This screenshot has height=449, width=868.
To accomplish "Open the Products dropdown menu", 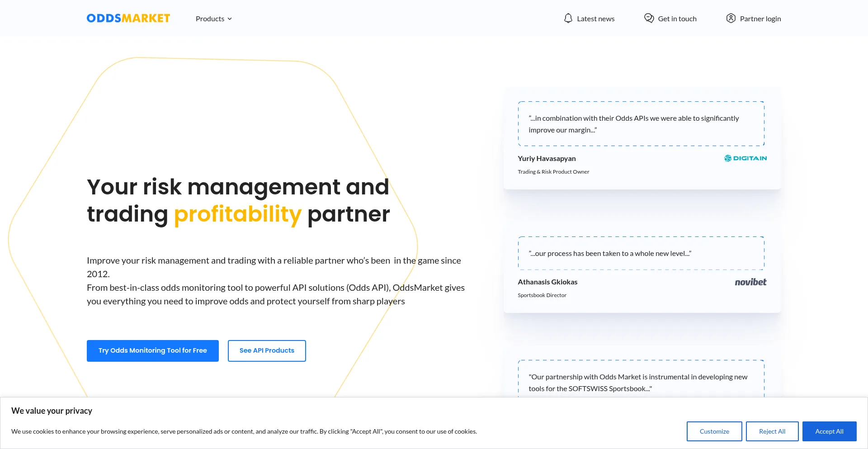I will click(x=214, y=19).
